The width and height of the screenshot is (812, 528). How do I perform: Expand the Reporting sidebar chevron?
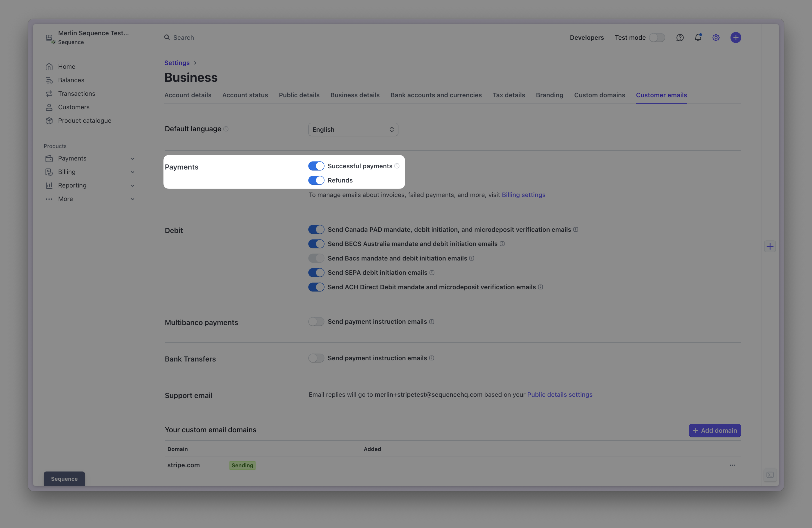[132, 185]
